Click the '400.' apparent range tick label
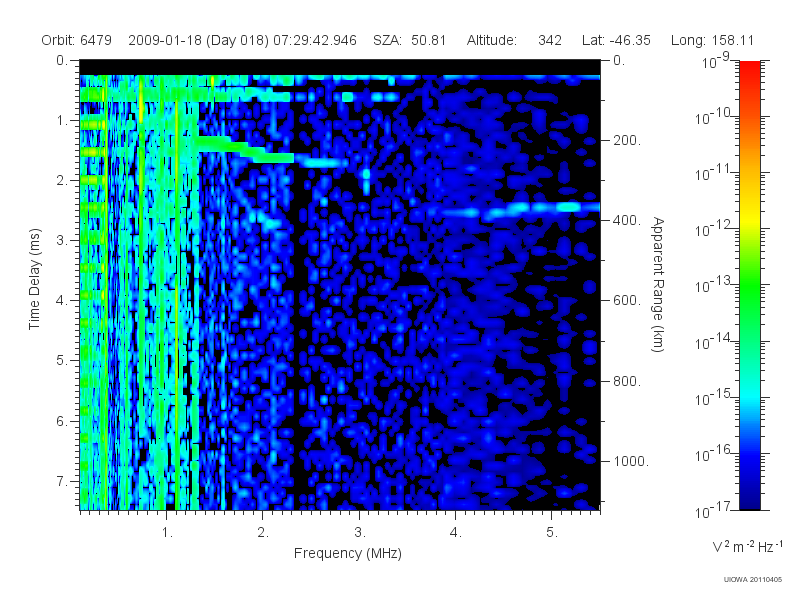 coord(627,220)
